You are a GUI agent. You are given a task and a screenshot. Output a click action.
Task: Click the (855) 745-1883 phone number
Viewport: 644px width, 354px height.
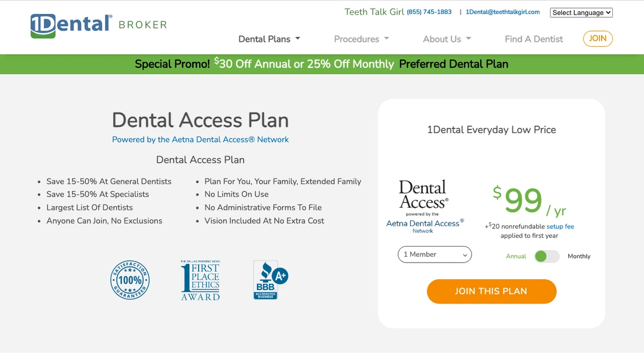tap(429, 12)
